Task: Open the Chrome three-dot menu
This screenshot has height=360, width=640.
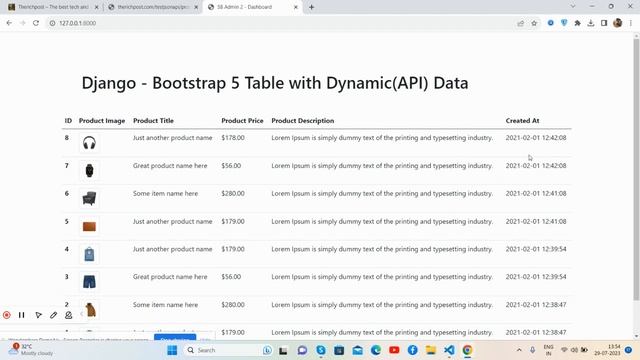Action: (631, 23)
